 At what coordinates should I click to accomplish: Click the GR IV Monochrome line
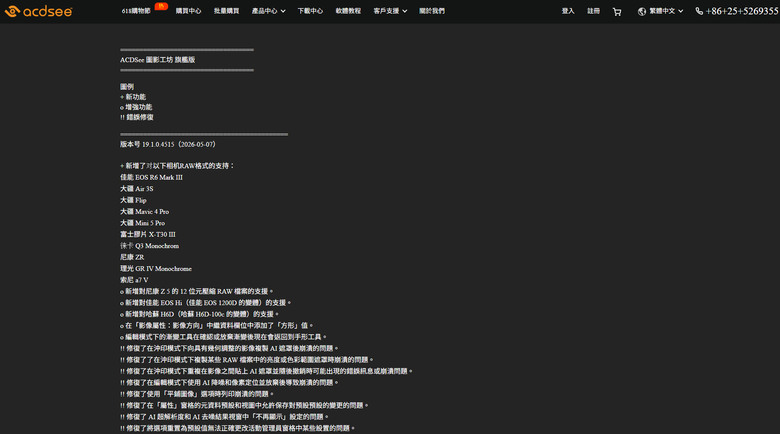click(x=156, y=269)
